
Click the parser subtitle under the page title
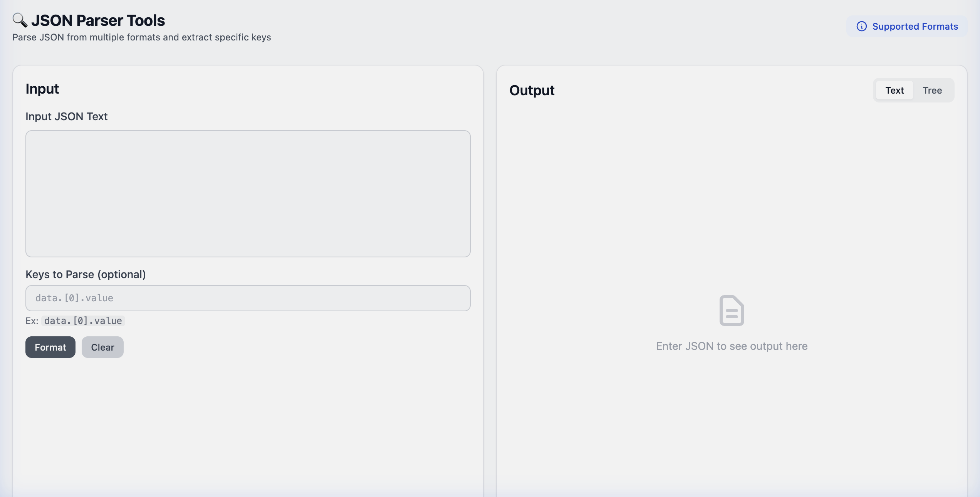[142, 37]
